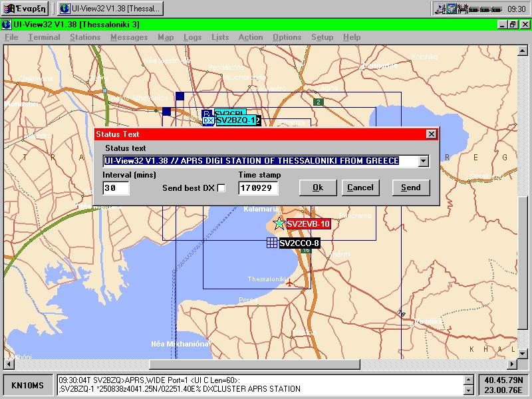Viewport: 532px width, 399px height.
Task: Click the map scroll left arrow
Action: tap(8, 364)
